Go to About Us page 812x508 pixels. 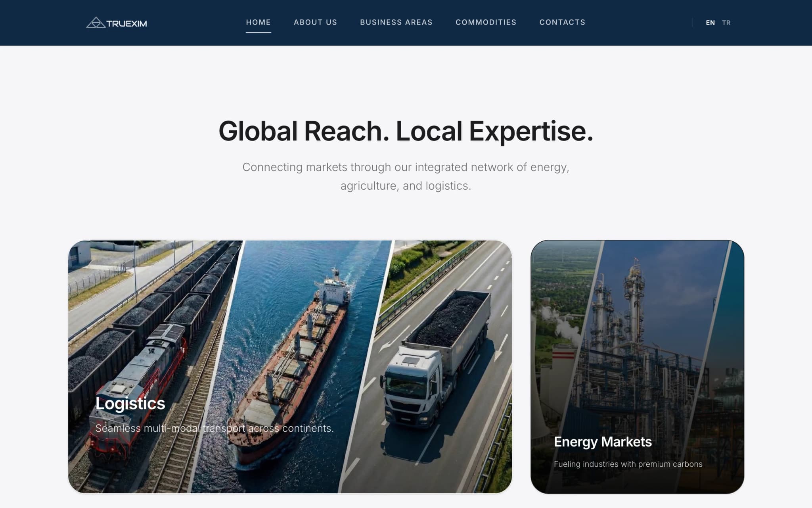[315, 22]
